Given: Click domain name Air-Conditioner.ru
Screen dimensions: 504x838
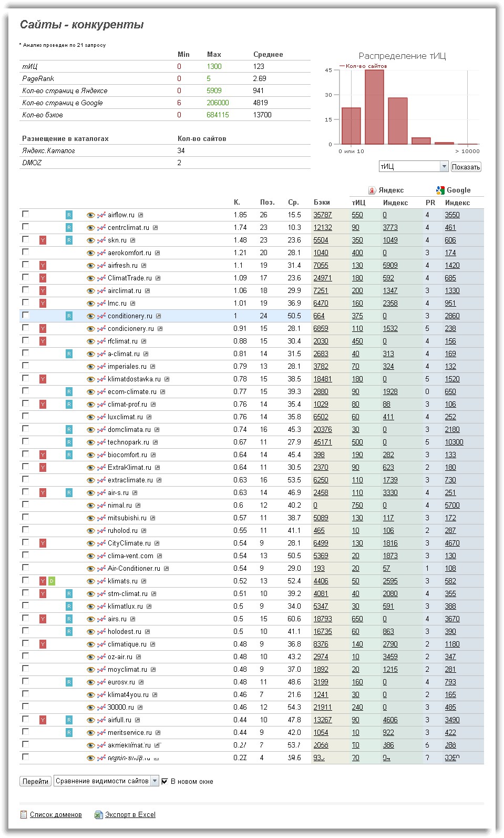Looking at the screenshot, I should click(x=134, y=569).
